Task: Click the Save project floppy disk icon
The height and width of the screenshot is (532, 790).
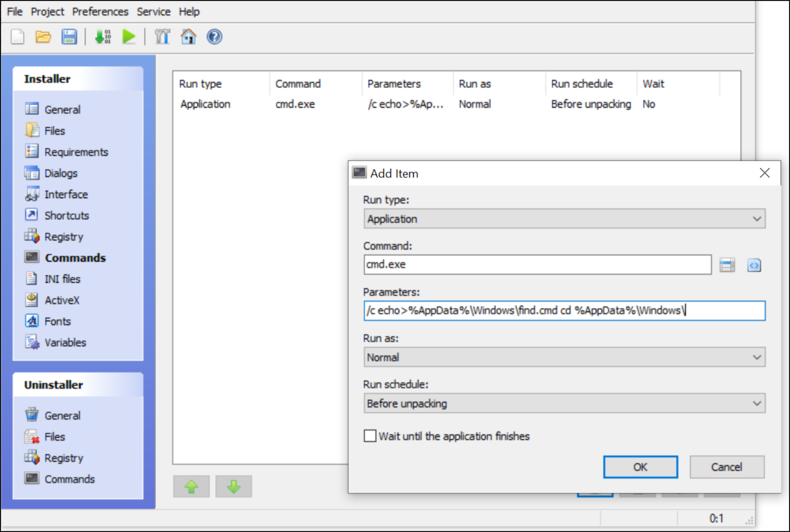Action: 69,37
